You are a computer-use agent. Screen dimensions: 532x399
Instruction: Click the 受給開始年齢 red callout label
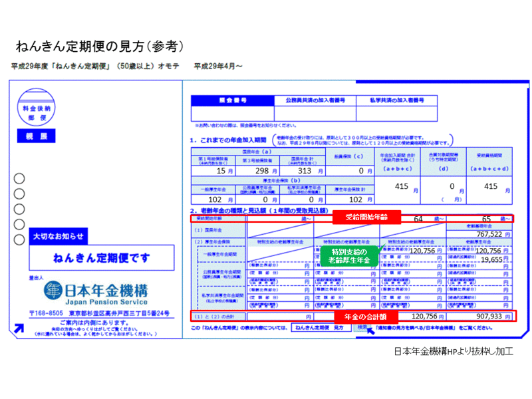pyautogui.click(x=365, y=216)
